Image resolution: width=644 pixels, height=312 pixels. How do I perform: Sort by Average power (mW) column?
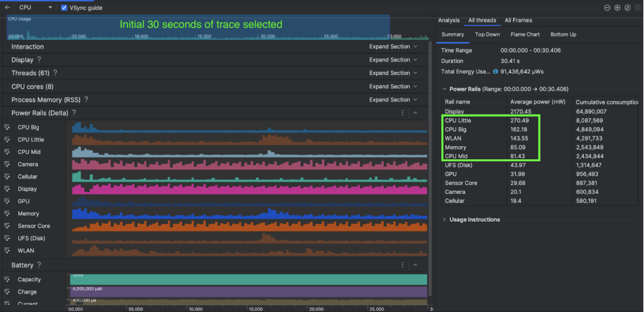pos(537,102)
